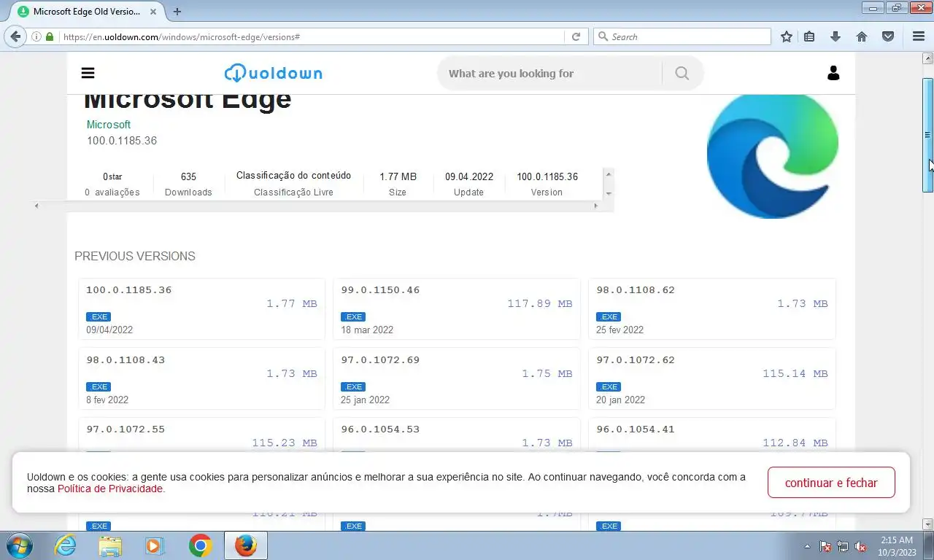Viewport: 934px width, 560px height.
Task: Click the PREVIOUS VERSIONS heading
Action: 135,257
